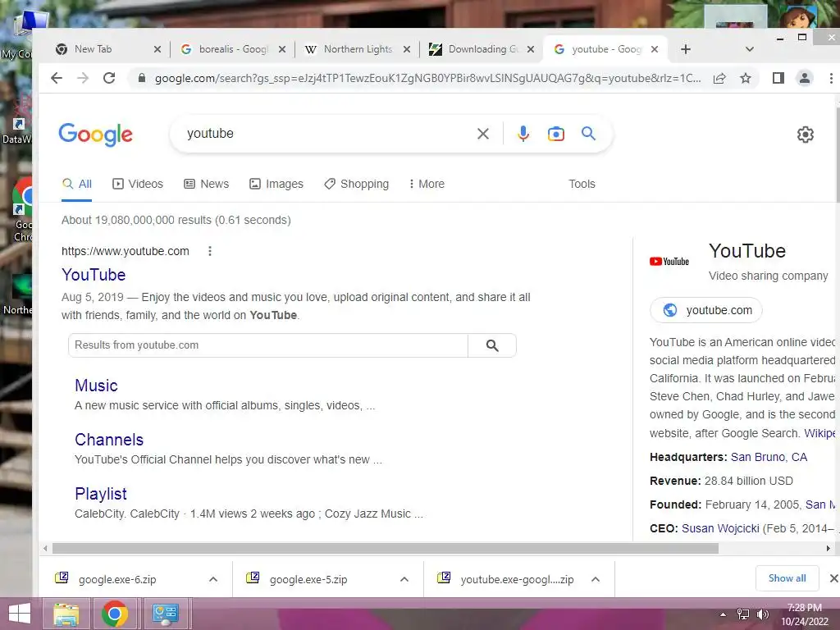Viewport: 840px width, 630px height.
Task: Reload the current page
Action: (x=109, y=78)
